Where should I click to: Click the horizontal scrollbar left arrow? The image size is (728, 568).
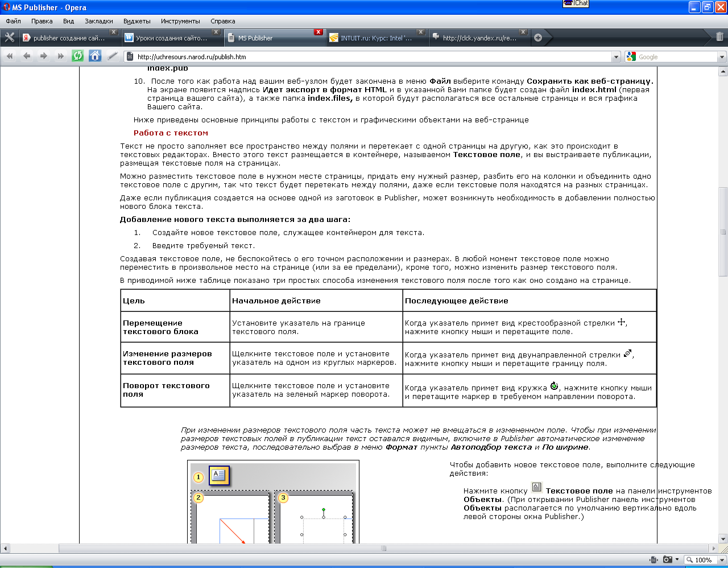coord(5,549)
